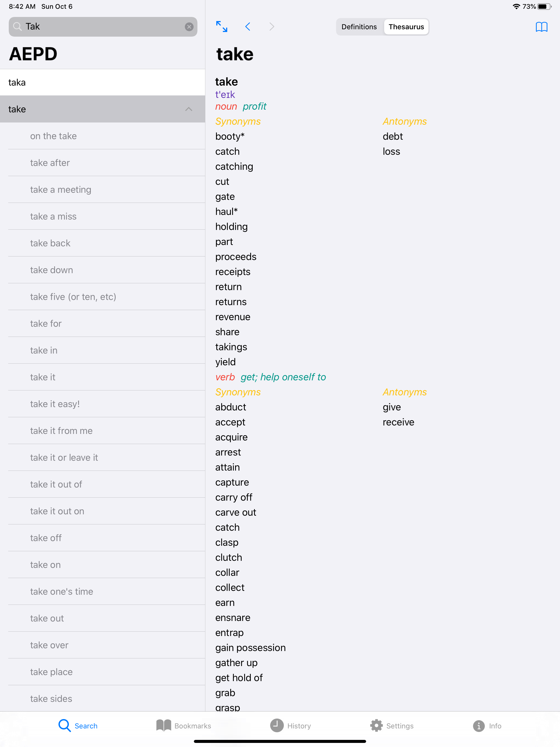
Task: Open the Bookmarks tab
Action: (183, 726)
